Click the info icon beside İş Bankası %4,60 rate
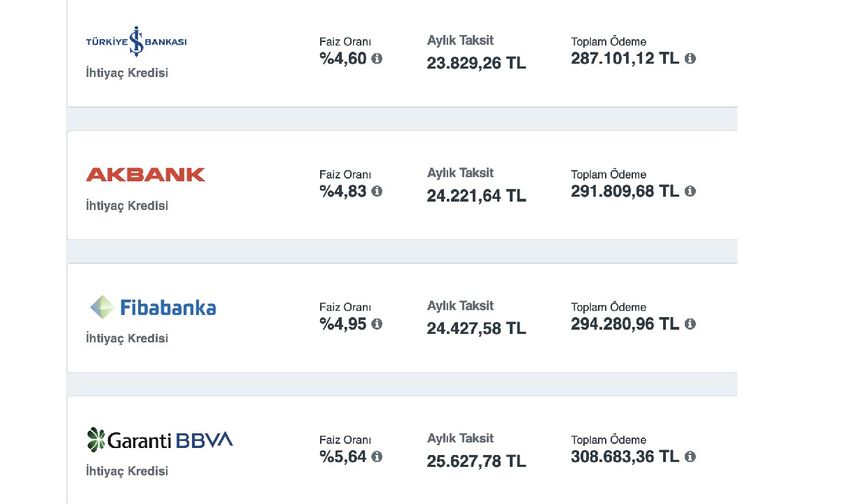860x504 pixels. [x=377, y=58]
